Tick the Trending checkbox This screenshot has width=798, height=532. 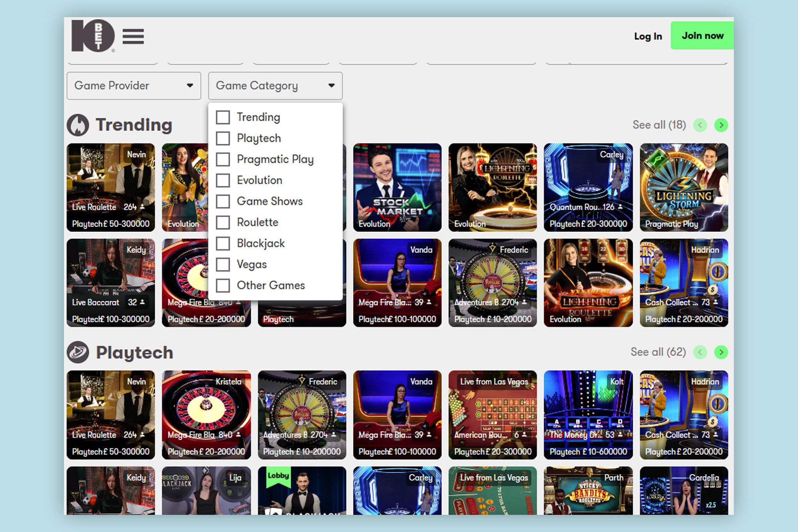223,117
